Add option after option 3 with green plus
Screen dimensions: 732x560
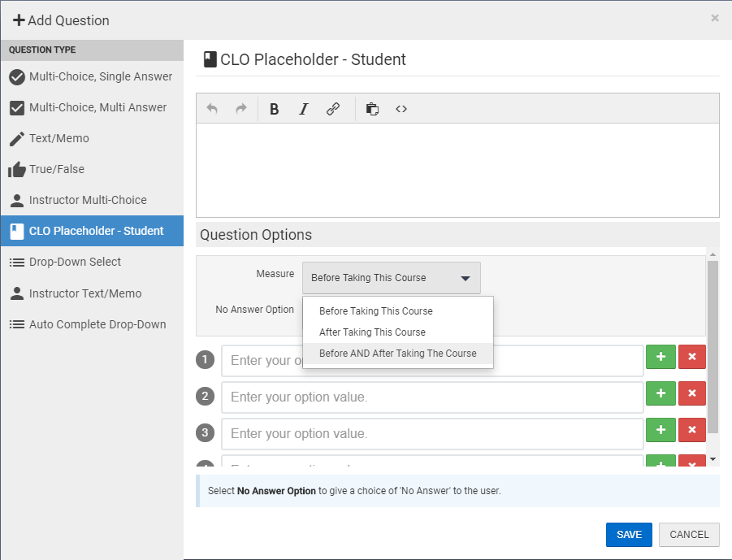661,430
